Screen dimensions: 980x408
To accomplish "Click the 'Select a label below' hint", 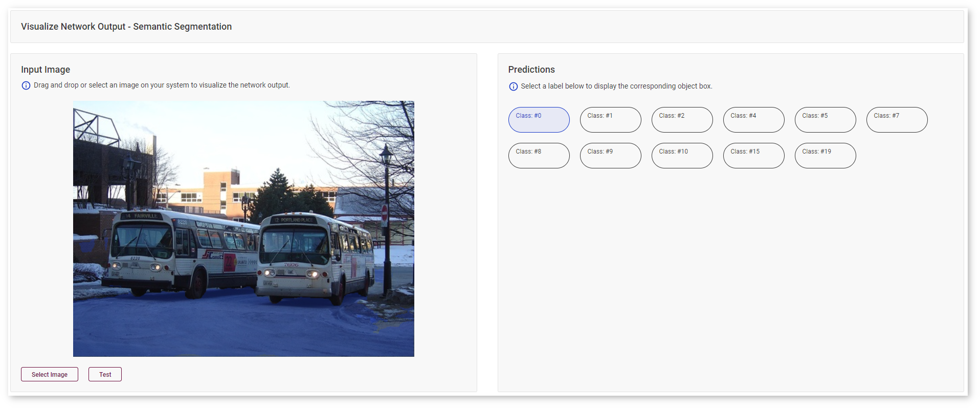I will coord(616,86).
